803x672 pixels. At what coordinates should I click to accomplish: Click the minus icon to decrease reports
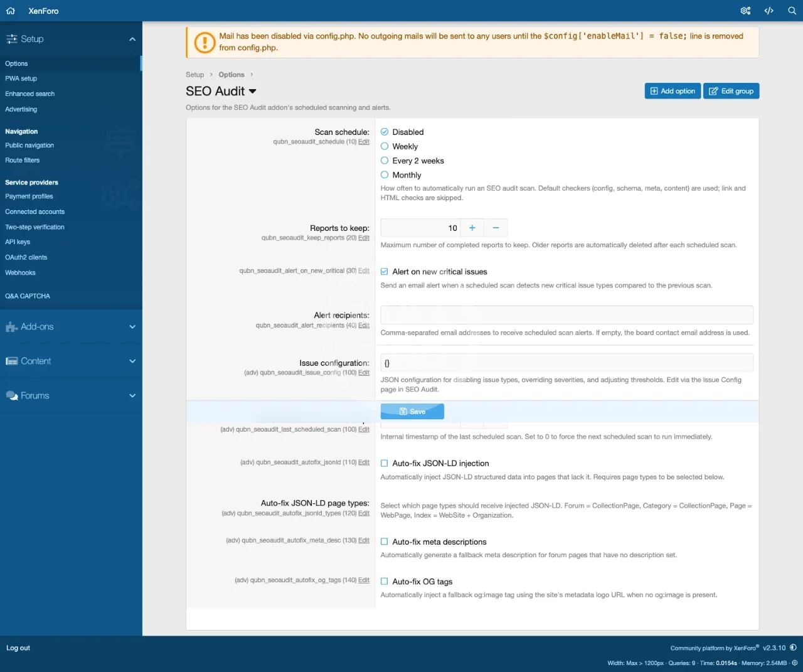496,228
